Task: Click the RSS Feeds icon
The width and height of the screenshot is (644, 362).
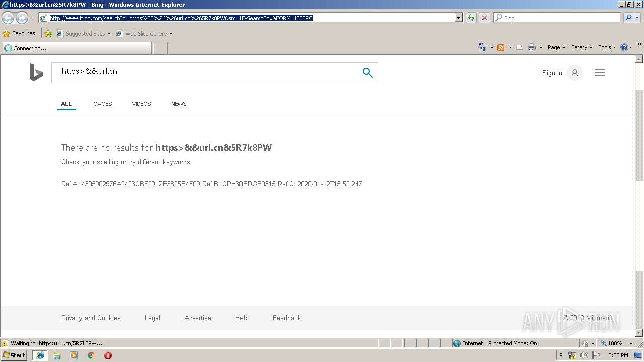Action: (501, 47)
